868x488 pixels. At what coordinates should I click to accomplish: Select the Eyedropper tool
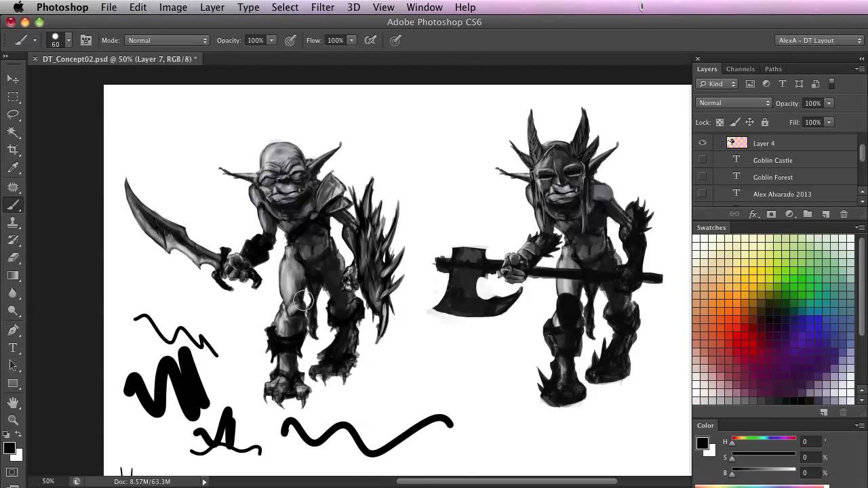pos(13,168)
